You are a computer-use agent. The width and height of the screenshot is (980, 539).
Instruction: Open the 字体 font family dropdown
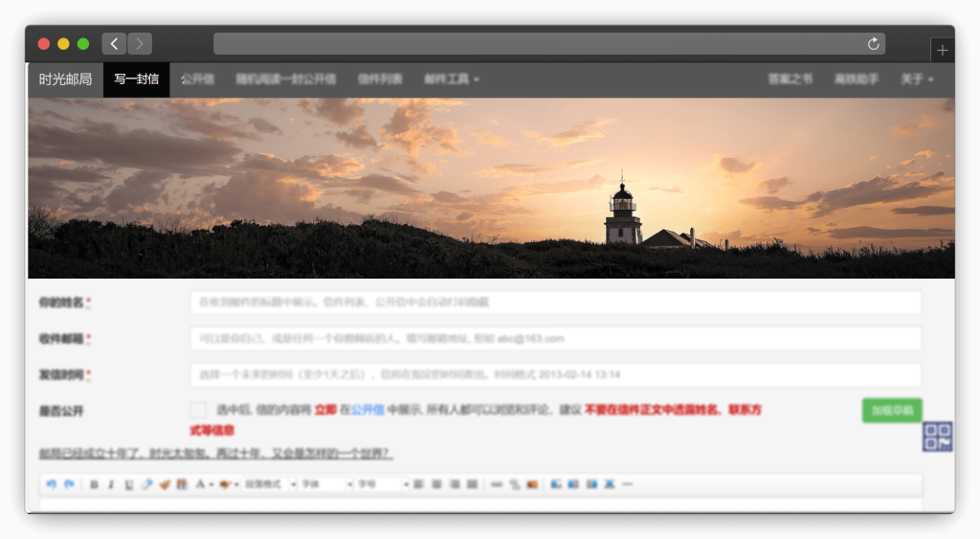click(x=325, y=484)
